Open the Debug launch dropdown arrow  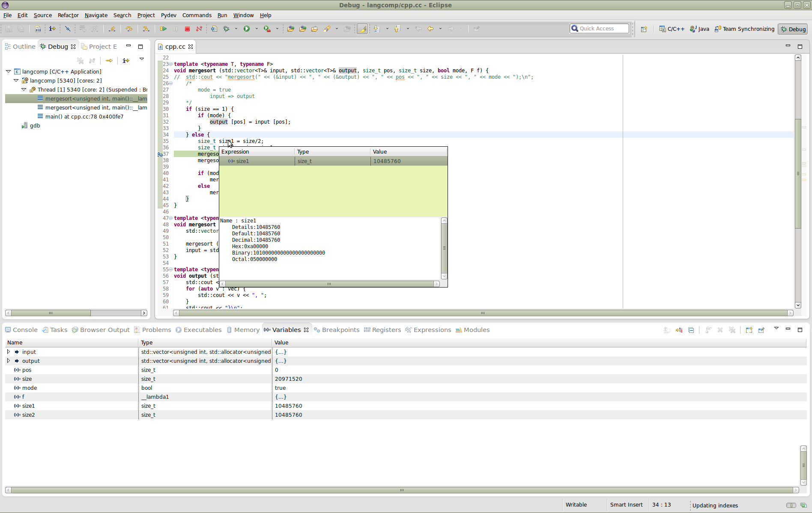(236, 29)
